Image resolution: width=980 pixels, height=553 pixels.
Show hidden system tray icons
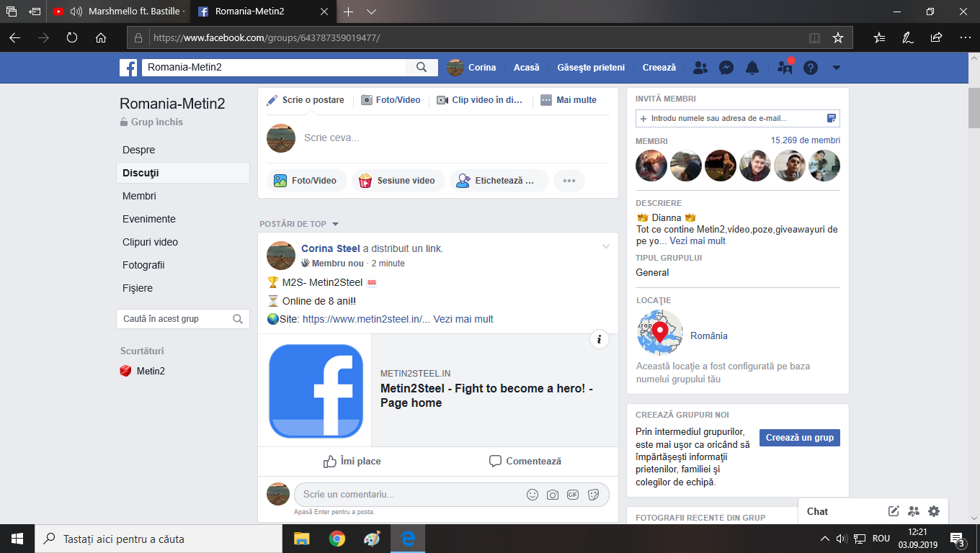click(x=825, y=539)
